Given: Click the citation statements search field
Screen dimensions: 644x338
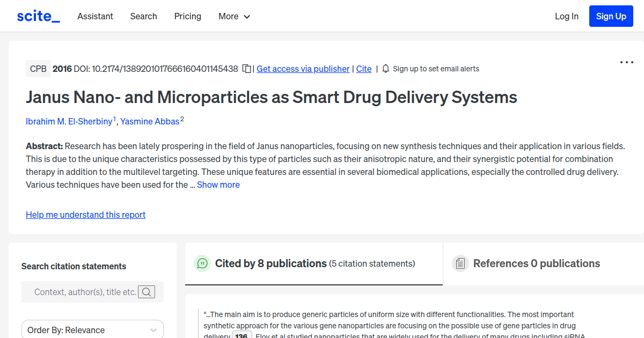Looking at the screenshot, I should point(86,292).
